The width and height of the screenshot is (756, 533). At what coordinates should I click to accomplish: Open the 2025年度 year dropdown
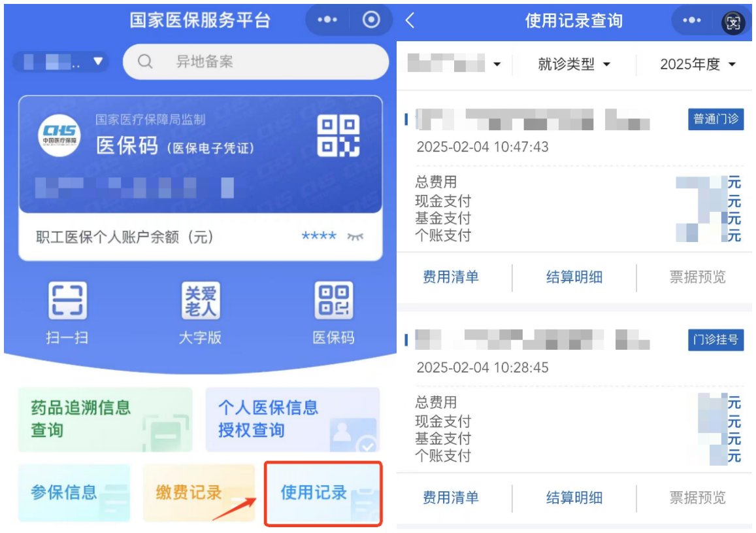point(698,64)
